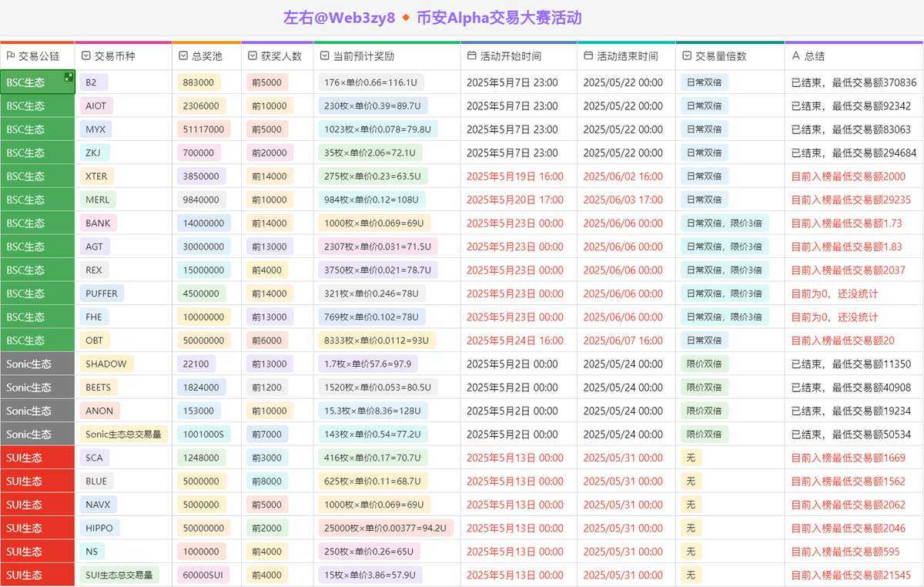Click summary 目前为0,还没统计 in PUFFER row
Image resolution: width=924 pixels, height=587 pixels.
835,293
